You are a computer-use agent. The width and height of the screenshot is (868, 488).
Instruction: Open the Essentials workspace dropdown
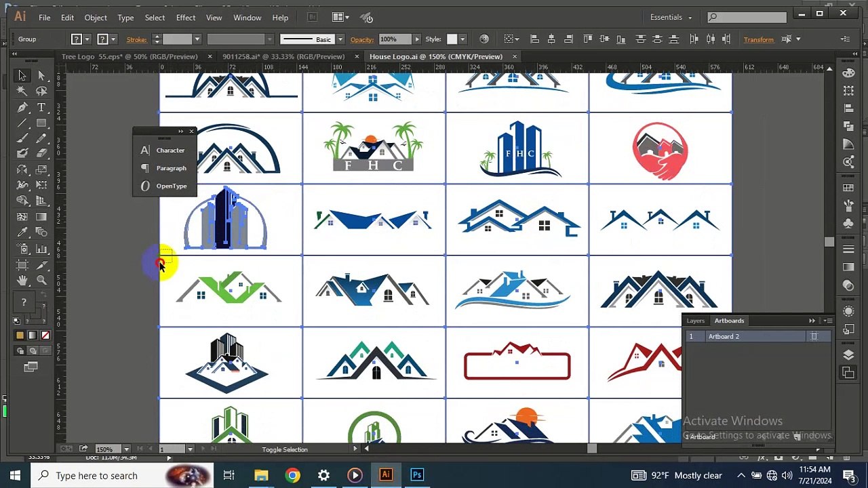(670, 17)
